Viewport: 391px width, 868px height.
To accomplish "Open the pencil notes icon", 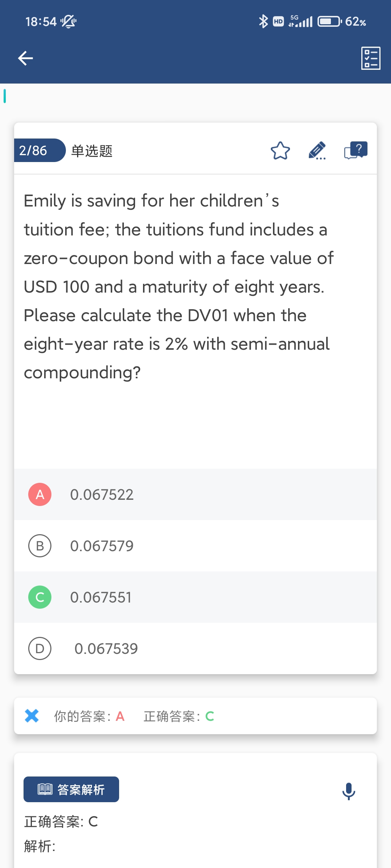I will tap(317, 151).
